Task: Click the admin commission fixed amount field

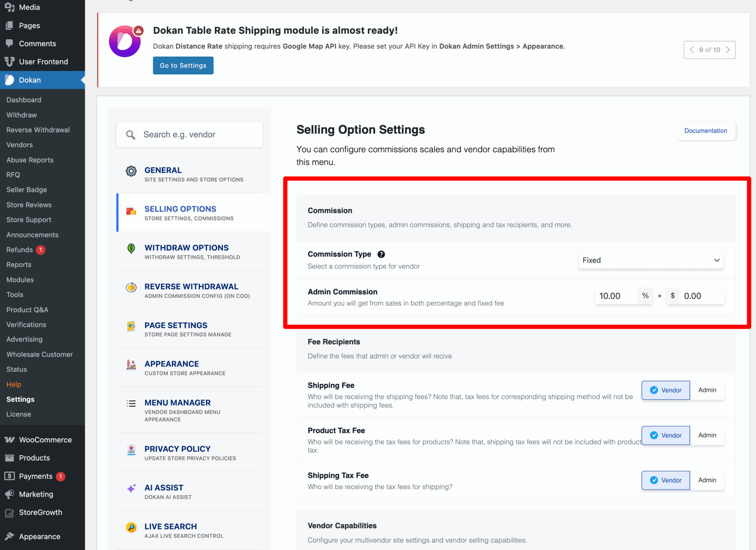Action: pos(702,296)
